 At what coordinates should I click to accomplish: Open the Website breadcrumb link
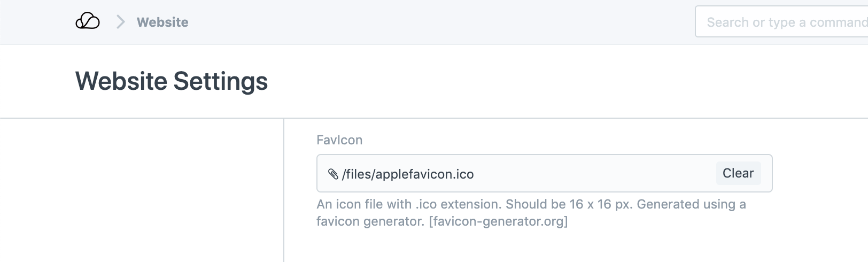[162, 22]
